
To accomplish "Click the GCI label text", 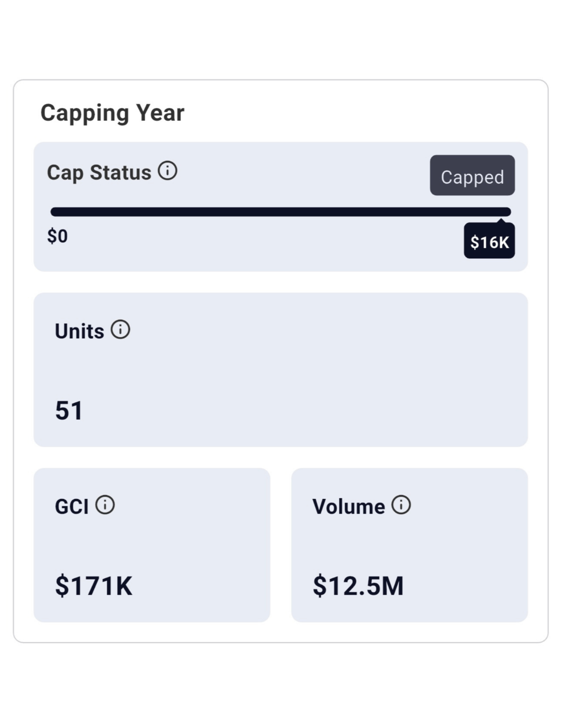I will (x=72, y=507).
